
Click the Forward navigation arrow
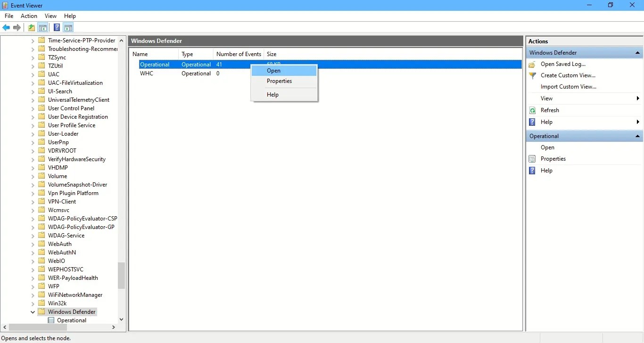[x=17, y=27]
